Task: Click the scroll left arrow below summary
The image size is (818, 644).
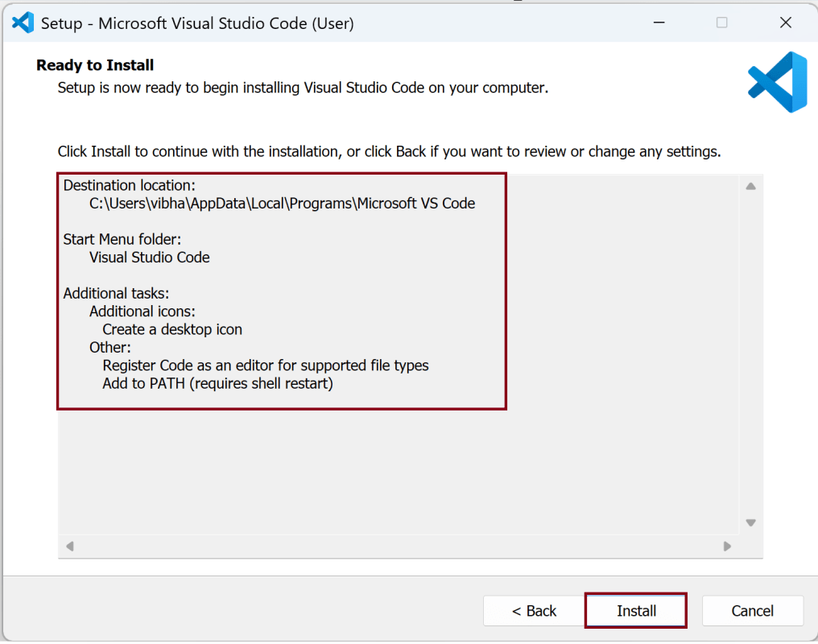Action: pyautogui.click(x=69, y=547)
